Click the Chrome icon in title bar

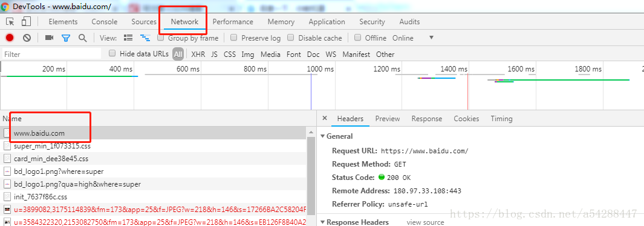click(5, 7)
